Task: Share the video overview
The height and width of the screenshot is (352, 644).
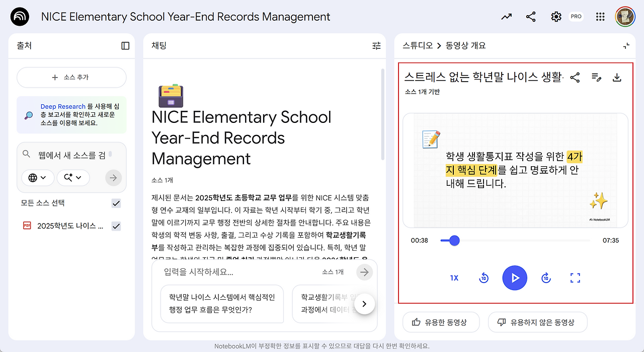Action: [x=575, y=78]
